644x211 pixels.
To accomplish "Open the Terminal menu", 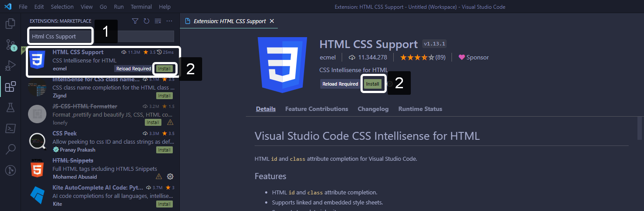I will tap(141, 7).
